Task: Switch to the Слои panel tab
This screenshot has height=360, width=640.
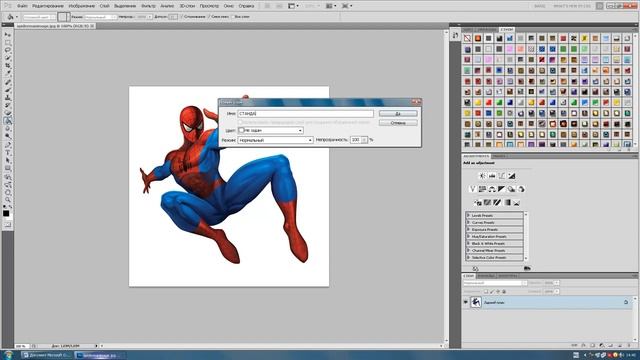Action: pos(469,276)
